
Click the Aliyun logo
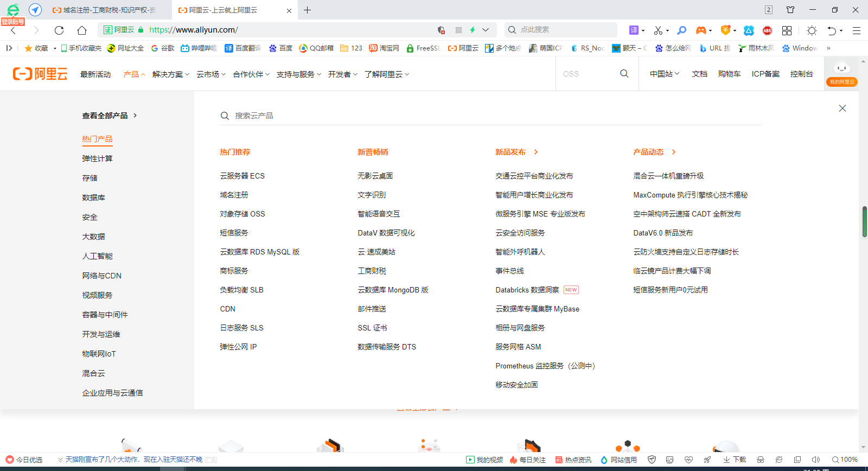pyautogui.click(x=40, y=74)
